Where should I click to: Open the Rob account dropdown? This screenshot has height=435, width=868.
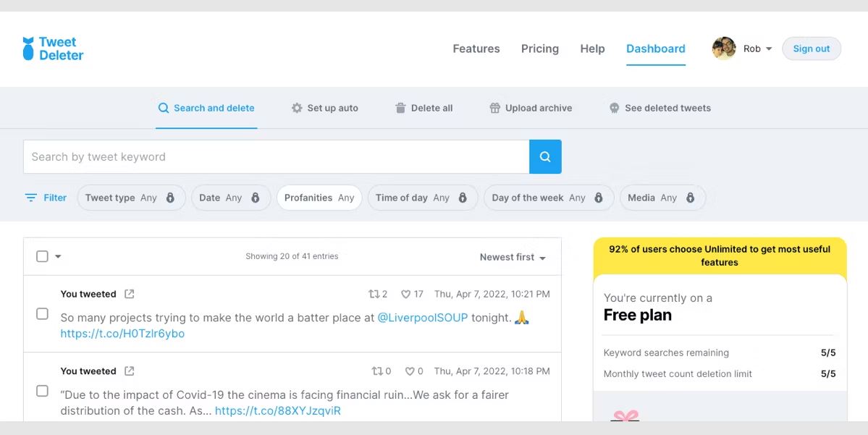757,48
